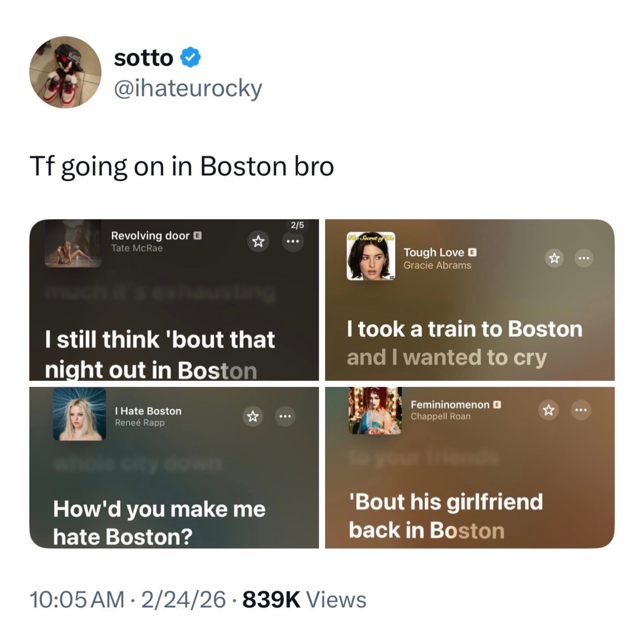644x644 pixels.
Task: Tap the Gracie Abrams album artwork
Action: coord(371,256)
